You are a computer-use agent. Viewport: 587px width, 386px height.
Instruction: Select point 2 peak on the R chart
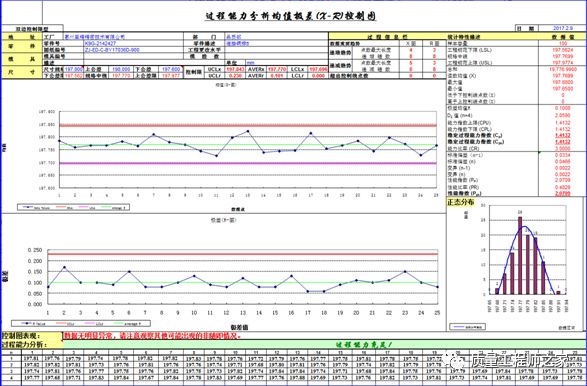[x=64, y=267]
